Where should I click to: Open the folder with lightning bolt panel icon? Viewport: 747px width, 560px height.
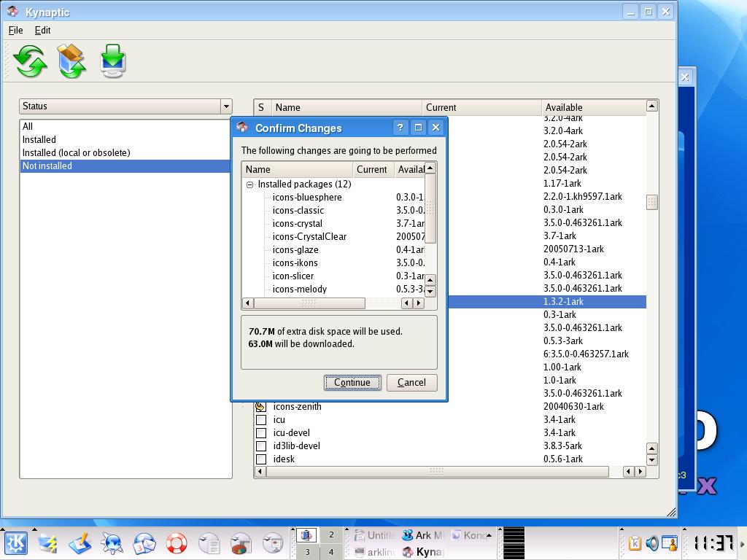click(47, 543)
